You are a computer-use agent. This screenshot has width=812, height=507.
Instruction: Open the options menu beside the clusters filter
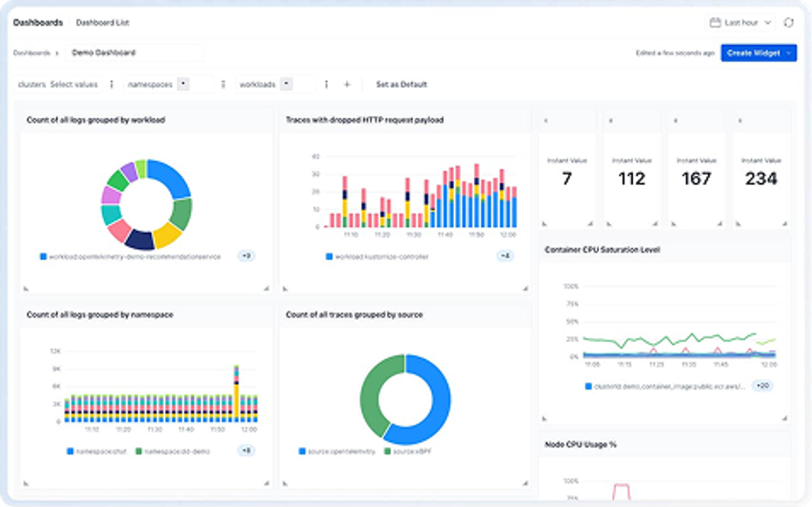[112, 85]
